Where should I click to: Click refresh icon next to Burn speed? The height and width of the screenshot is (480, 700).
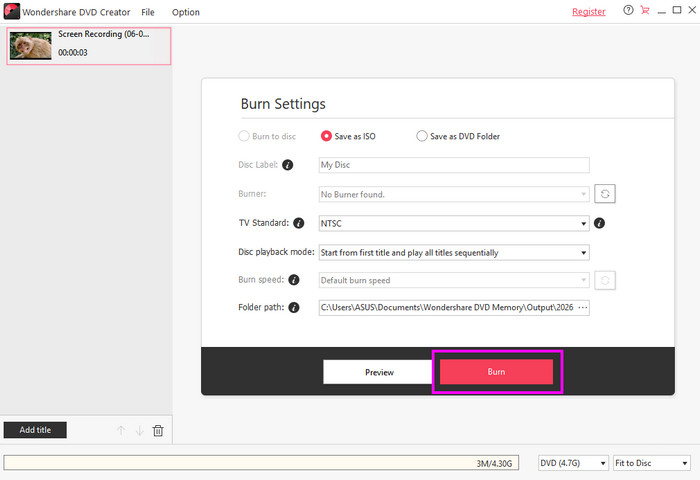click(605, 280)
